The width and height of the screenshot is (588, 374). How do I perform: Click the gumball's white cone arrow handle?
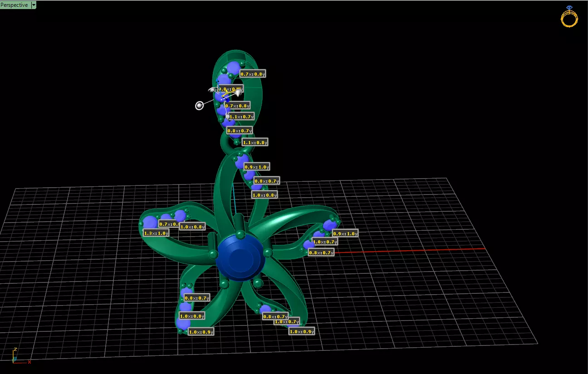238,92
